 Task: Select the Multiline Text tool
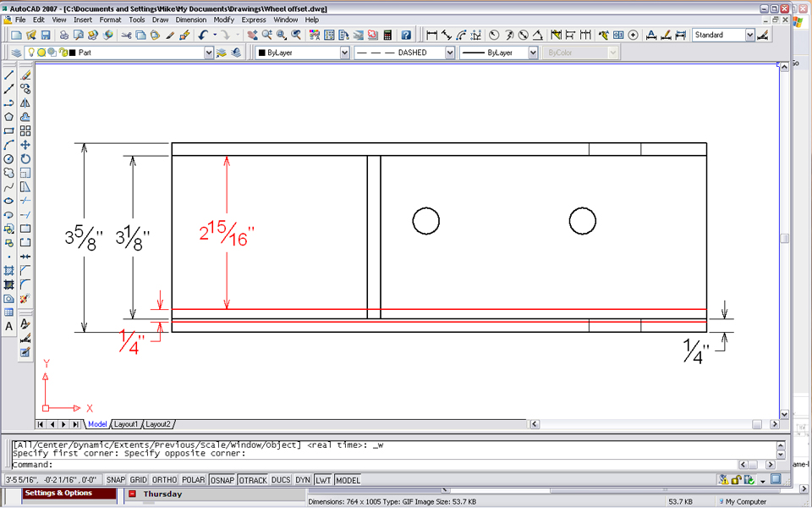pyautogui.click(x=8, y=327)
